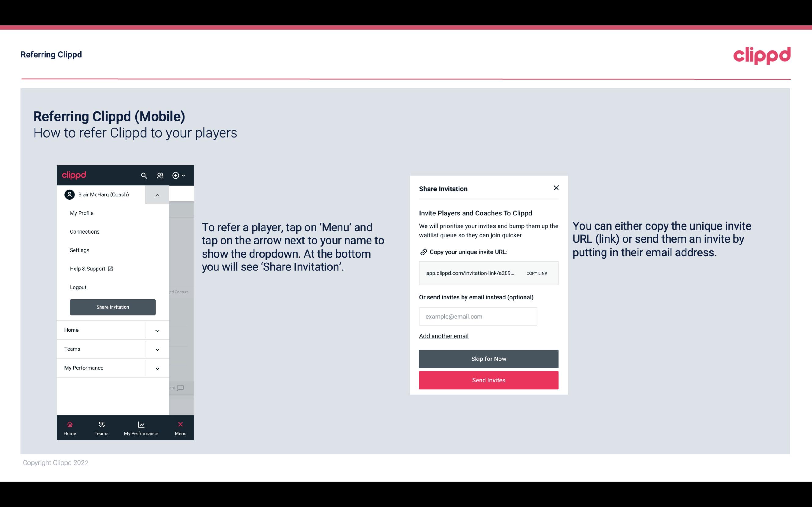Click the Add another email link
This screenshot has width=812, height=507.
(x=444, y=336)
